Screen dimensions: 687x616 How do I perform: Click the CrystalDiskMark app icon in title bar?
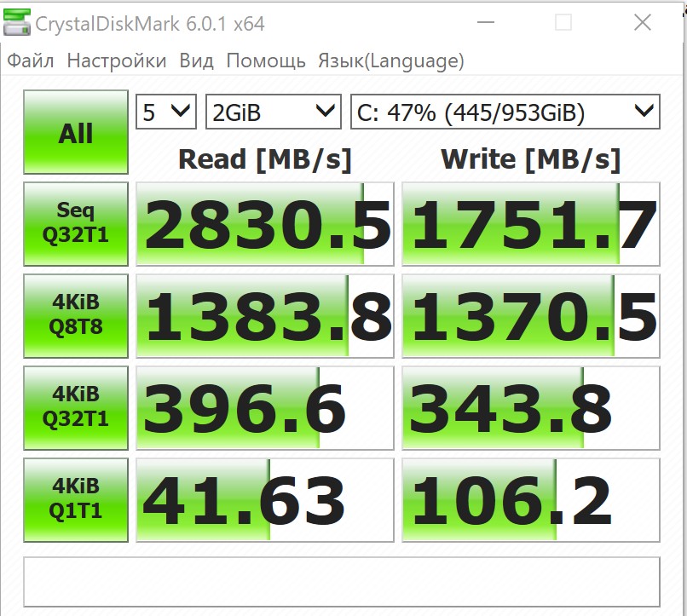(17, 22)
